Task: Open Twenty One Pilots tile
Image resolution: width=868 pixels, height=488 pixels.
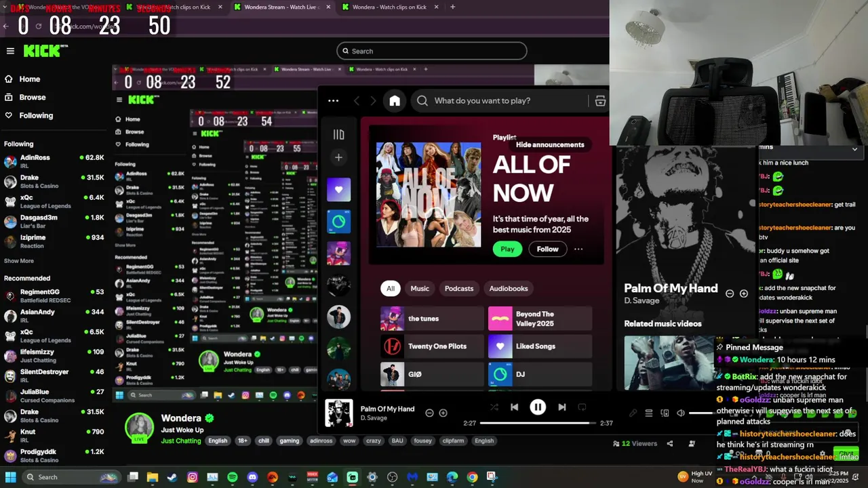Action: pyautogui.click(x=432, y=346)
